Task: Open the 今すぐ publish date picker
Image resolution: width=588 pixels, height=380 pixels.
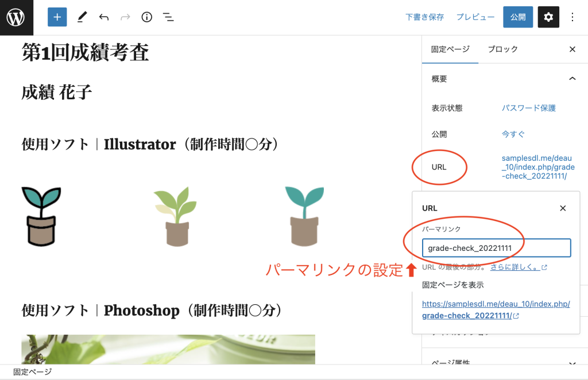Action: tap(513, 134)
